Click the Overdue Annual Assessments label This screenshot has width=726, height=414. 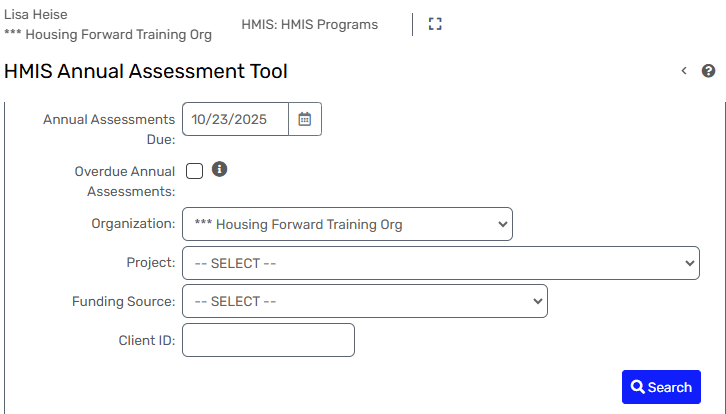pos(125,181)
